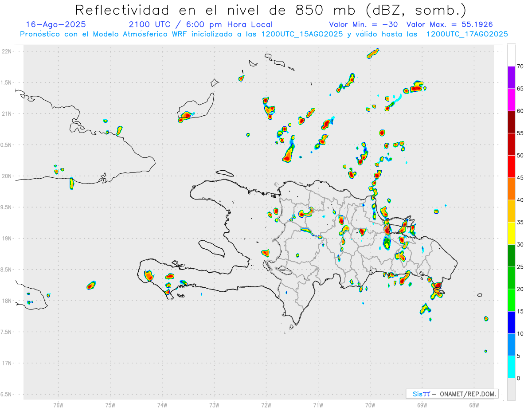The width and height of the screenshot is (532, 411).
Task: Select the colorbar label '15'
Action: click(520, 311)
